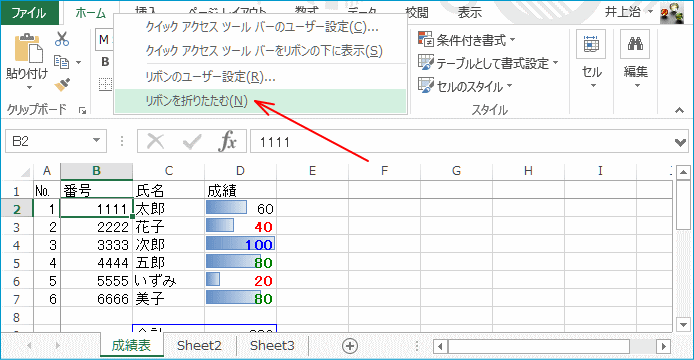Select the column D header

click(x=240, y=171)
